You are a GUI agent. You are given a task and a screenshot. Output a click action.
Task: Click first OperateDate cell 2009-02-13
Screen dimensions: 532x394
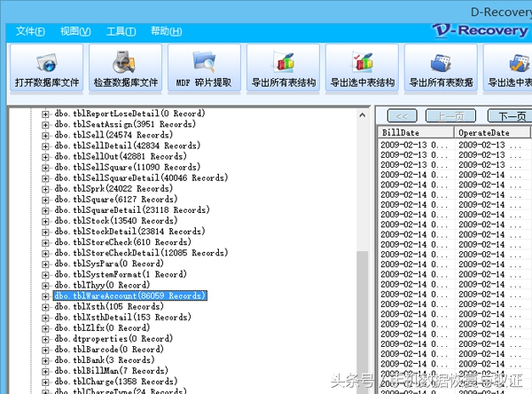click(x=490, y=145)
